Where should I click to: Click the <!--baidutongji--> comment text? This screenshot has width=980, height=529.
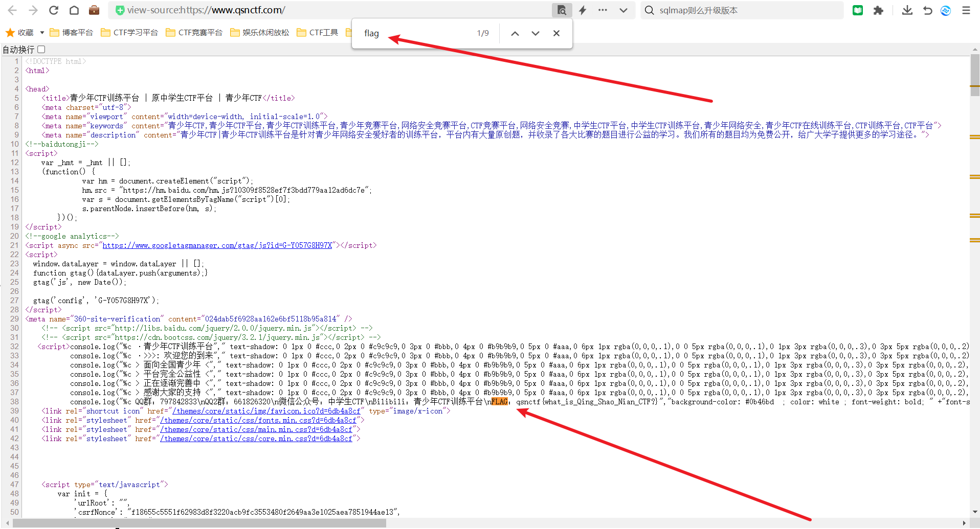(62, 144)
